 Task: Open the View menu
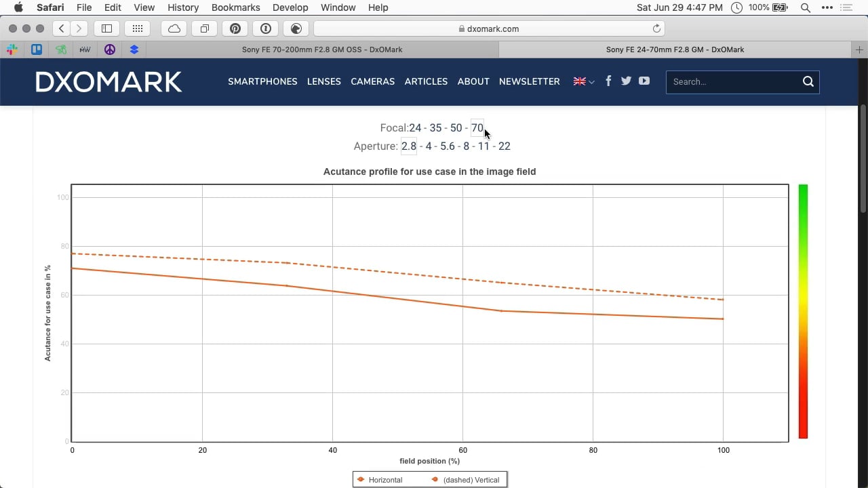click(144, 7)
